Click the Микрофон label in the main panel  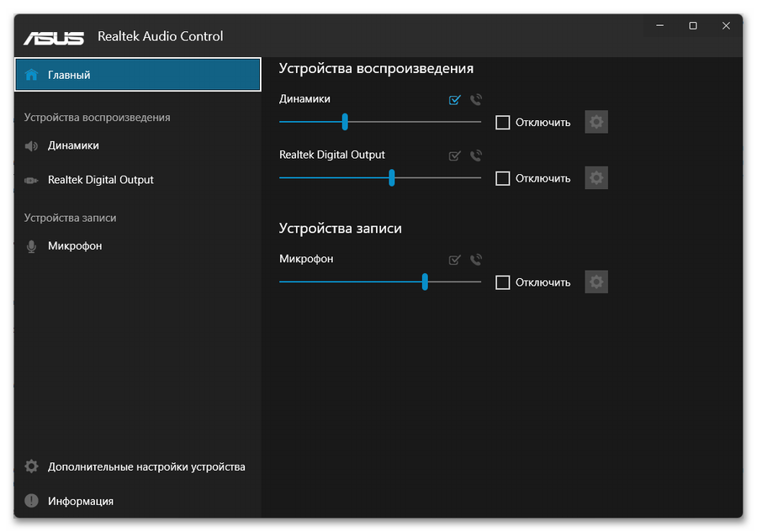coord(306,259)
